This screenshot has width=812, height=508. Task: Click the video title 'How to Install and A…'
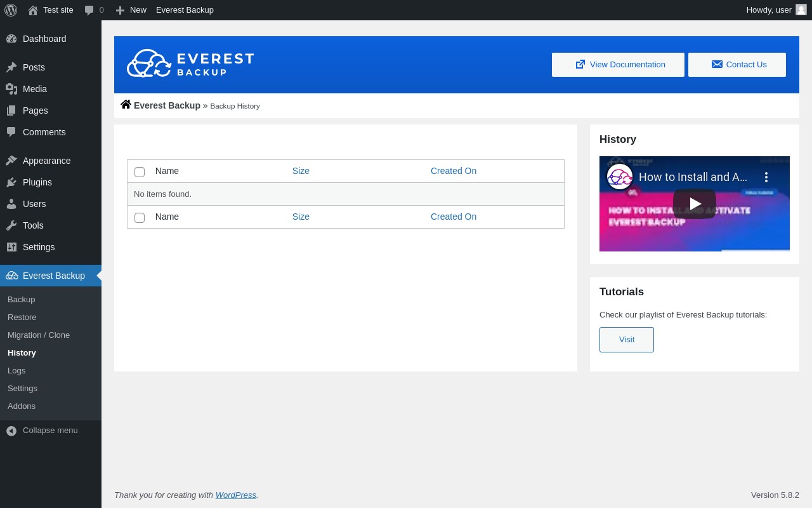pyautogui.click(x=693, y=177)
